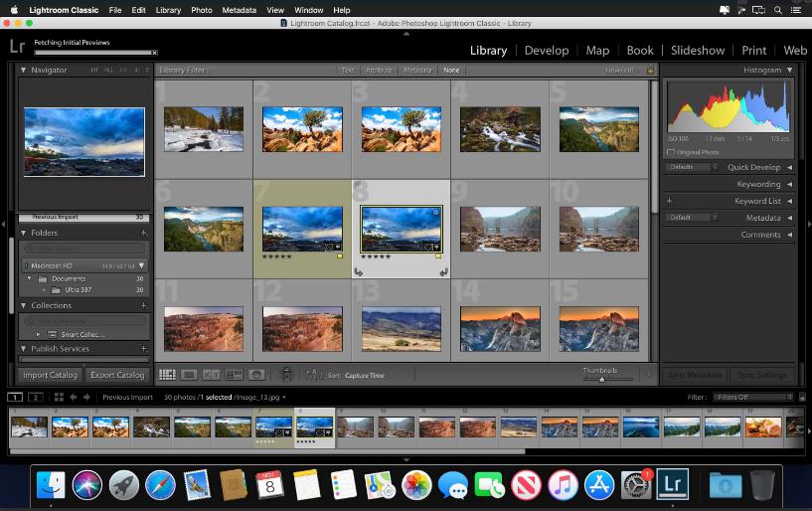This screenshot has height=511, width=812.
Task: Expand the Quick Develop panel
Action: (790, 167)
